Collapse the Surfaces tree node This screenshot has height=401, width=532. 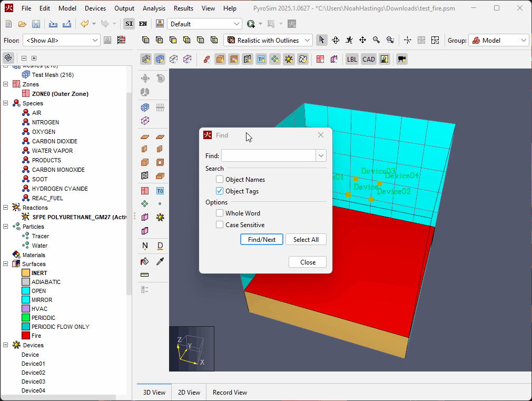[x=6, y=263]
